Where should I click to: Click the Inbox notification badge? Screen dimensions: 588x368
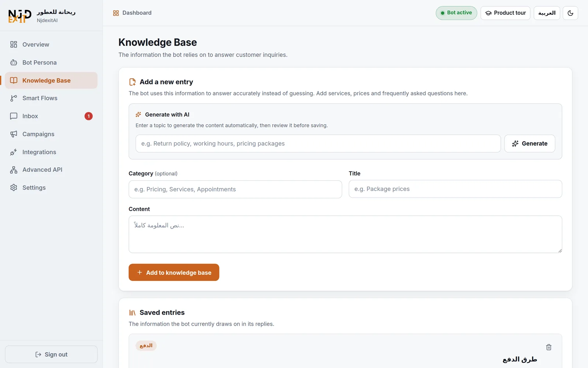(x=89, y=116)
